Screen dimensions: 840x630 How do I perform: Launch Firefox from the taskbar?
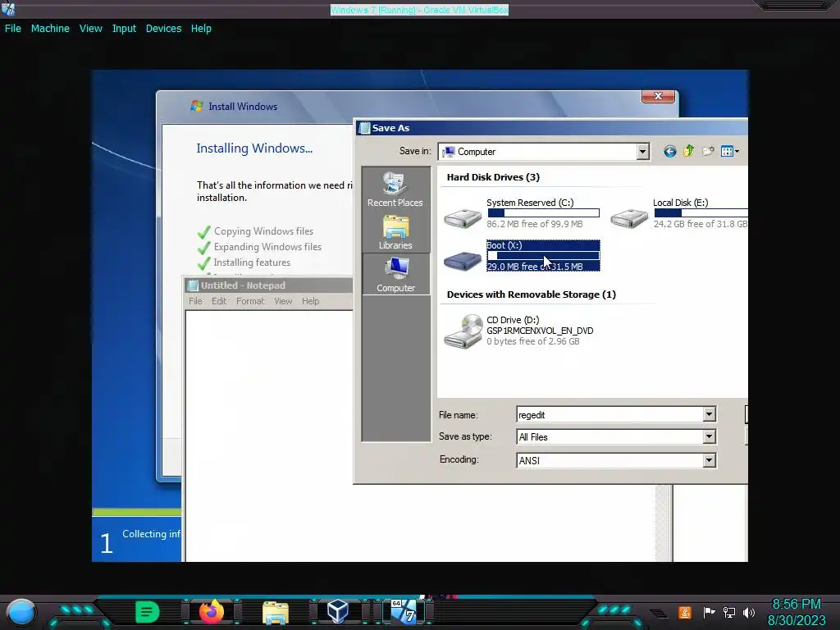211,611
